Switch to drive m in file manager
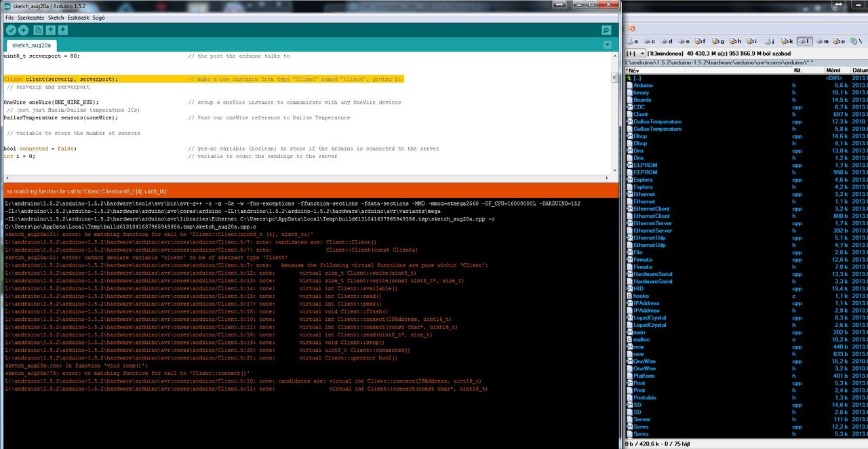This screenshot has height=449, width=868. pyautogui.click(x=823, y=41)
